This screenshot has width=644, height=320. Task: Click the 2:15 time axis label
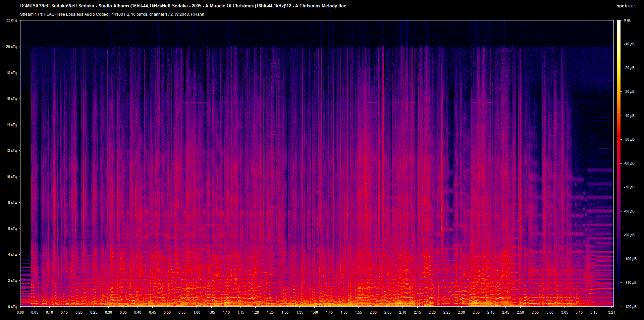click(x=417, y=312)
